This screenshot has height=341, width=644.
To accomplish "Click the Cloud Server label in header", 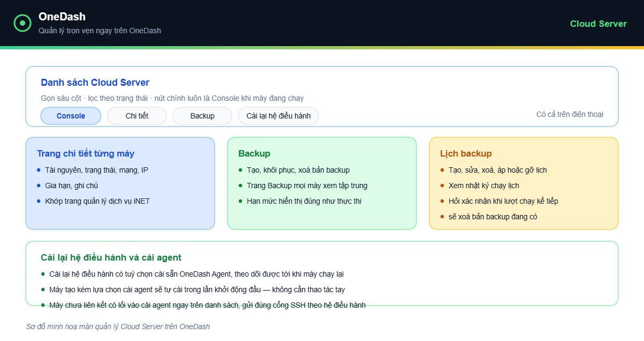I will (x=598, y=24).
